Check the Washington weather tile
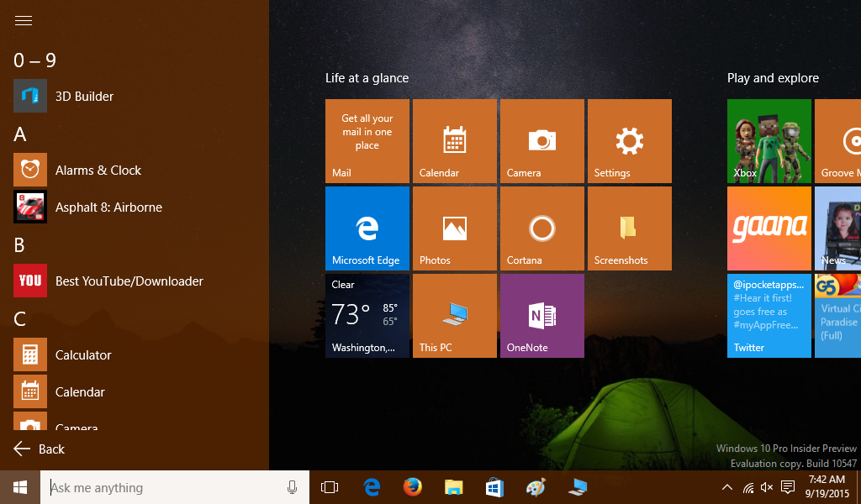 coord(367,315)
